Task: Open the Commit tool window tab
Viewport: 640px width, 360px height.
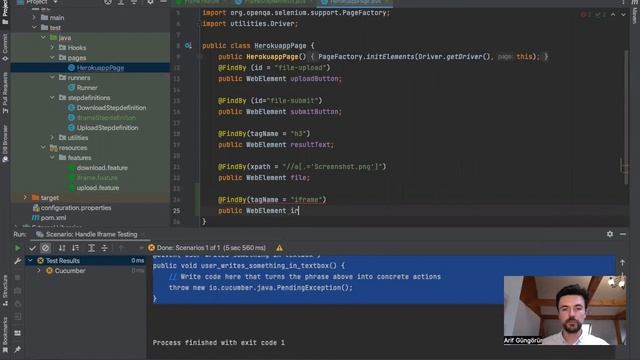Action: (x=5, y=48)
